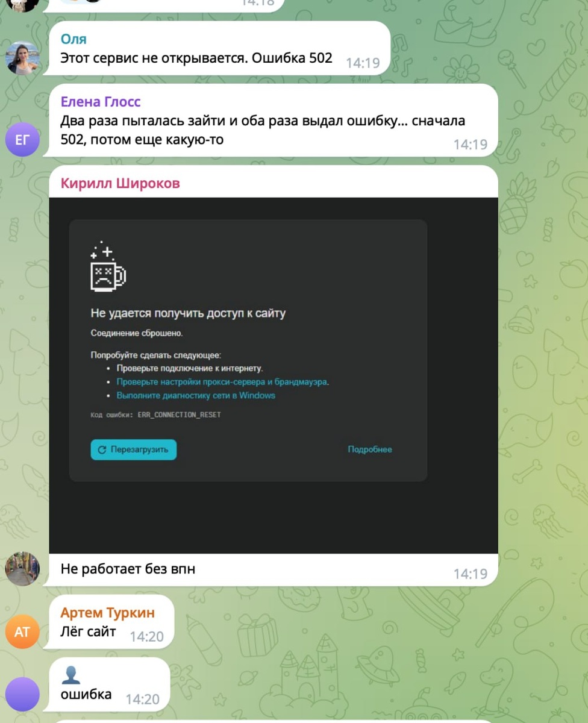The image size is (588, 723).
Task: Click the AT avatar of Артем Туркин
Action: pyautogui.click(x=22, y=631)
